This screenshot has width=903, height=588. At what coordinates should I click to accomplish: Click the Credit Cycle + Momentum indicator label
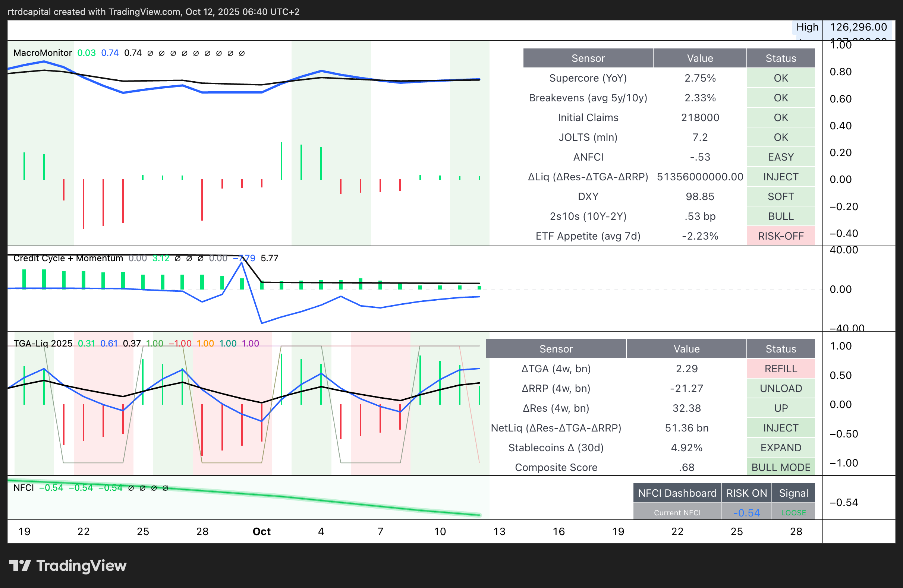tap(68, 258)
